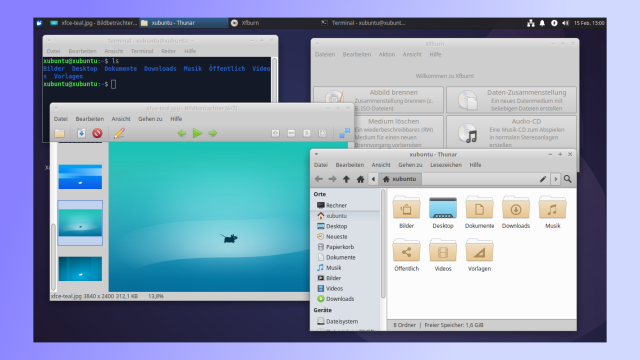Open Gehen zu menu in Thunar

410,165
